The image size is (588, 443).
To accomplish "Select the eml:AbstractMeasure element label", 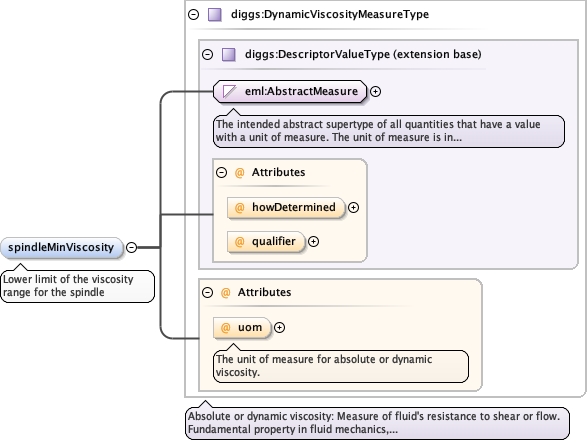I will (301, 91).
